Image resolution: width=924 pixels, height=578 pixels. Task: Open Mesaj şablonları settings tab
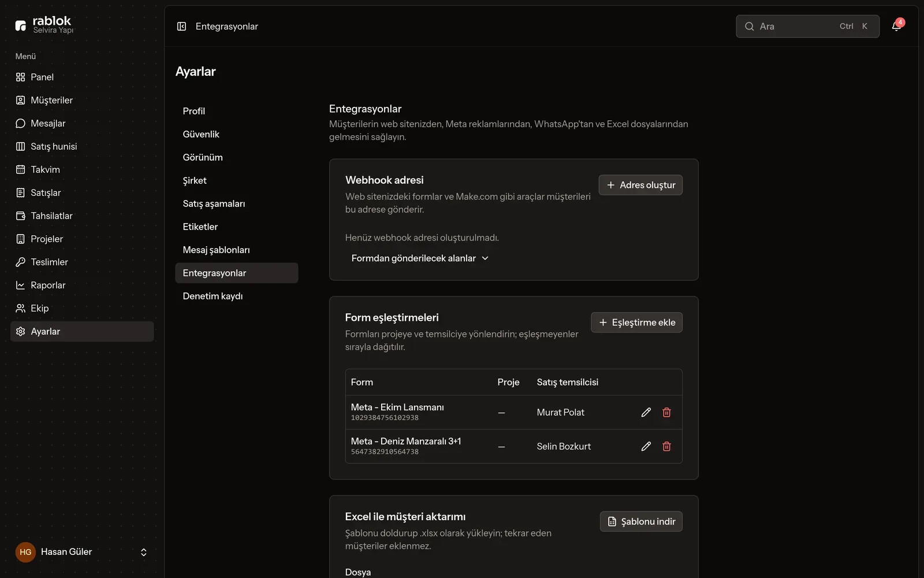click(237, 250)
